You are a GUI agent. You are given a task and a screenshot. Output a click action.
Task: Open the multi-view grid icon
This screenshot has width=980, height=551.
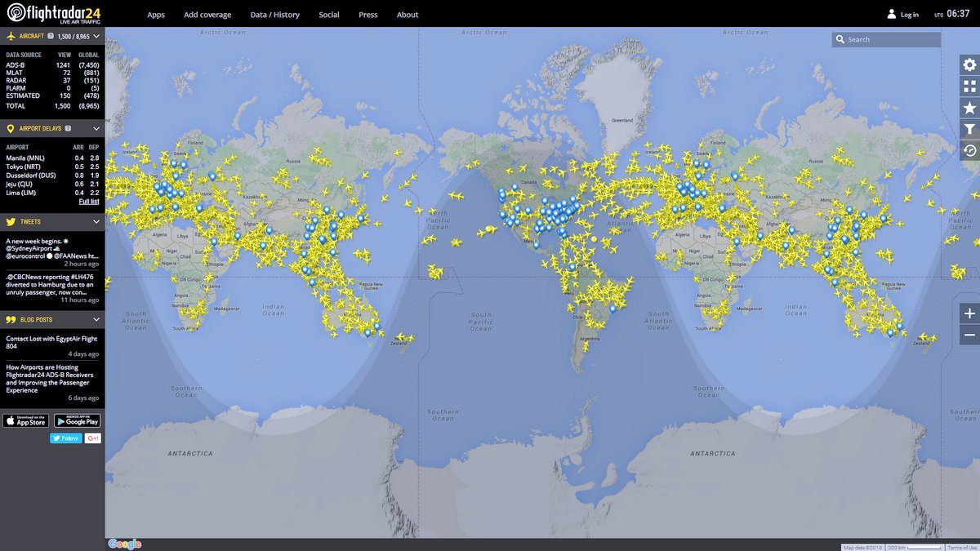point(969,87)
